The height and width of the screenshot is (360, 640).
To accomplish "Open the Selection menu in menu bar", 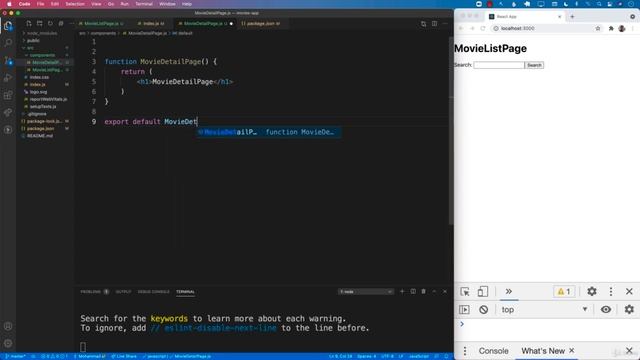I will coord(75,4).
